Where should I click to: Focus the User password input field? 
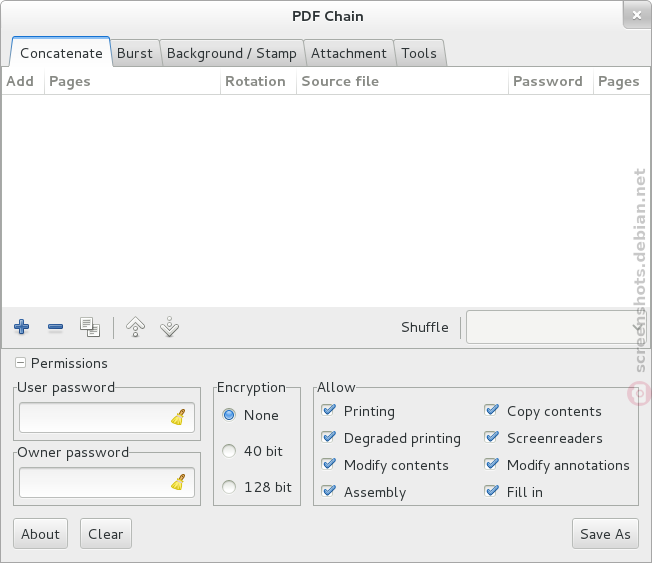107,417
